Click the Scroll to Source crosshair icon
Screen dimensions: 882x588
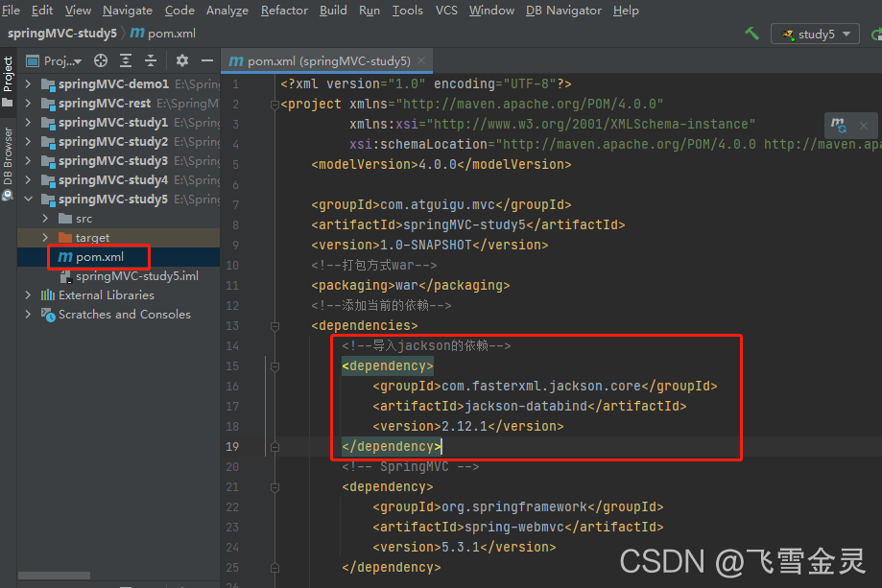100,60
